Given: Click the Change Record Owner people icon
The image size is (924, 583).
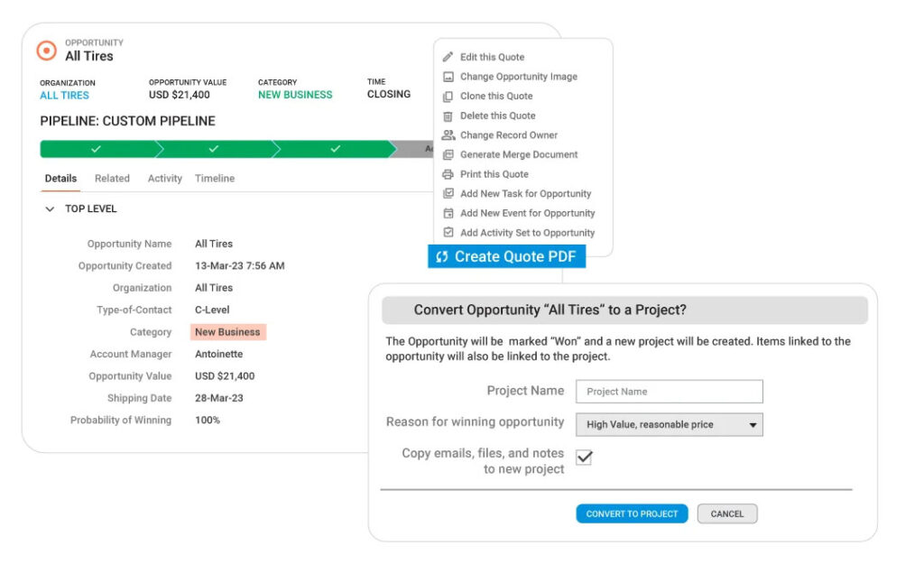Looking at the screenshot, I should [448, 135].
